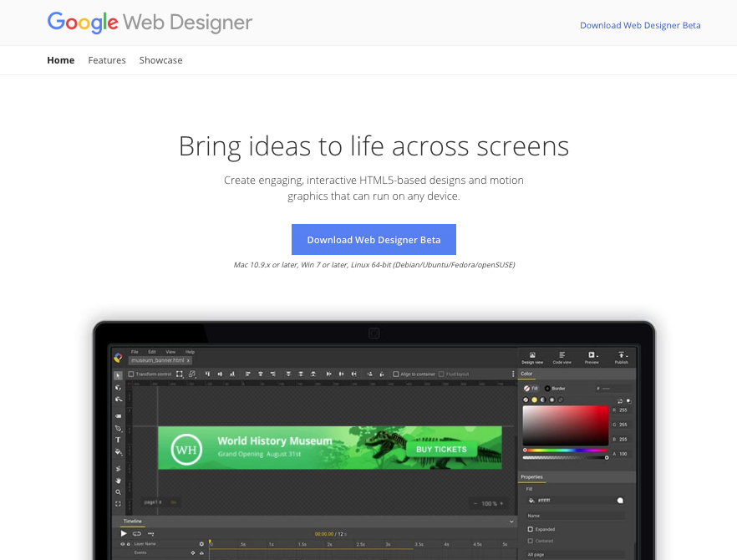This screenshot has width=737, height=560.
Task: Check the Expanded option under Properties
Action: pos(530,528)
